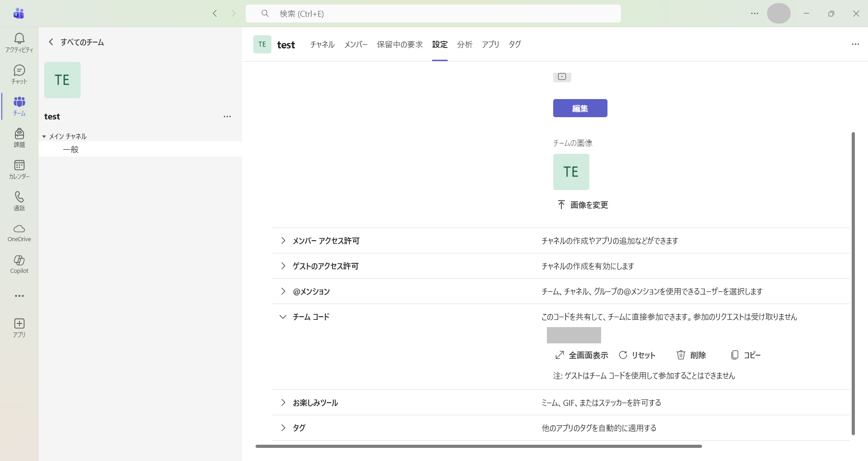Open the Calendar sidebar icon
This screenshot has width=868, height=461.
(19, 166)
